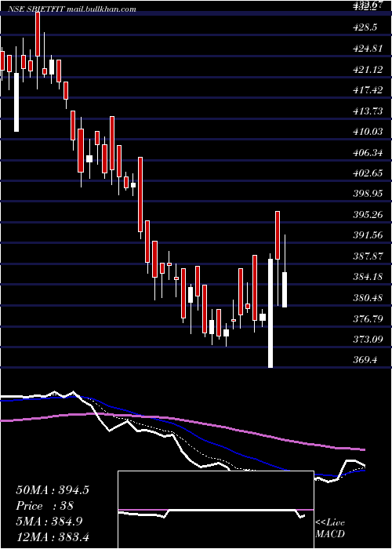This screenshot has height=549, width=392.
Task: Click inside the MACD inset chart box
Action: tap(216, 510)
